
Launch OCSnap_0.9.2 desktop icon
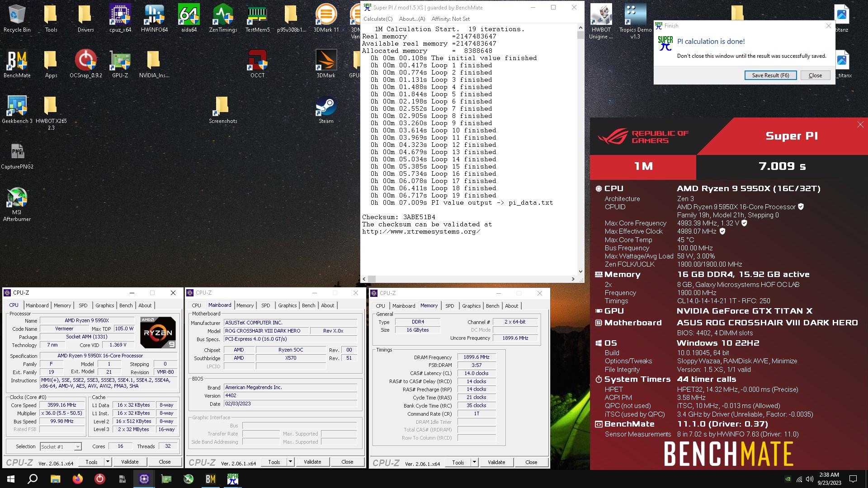(x=86, y=64)
